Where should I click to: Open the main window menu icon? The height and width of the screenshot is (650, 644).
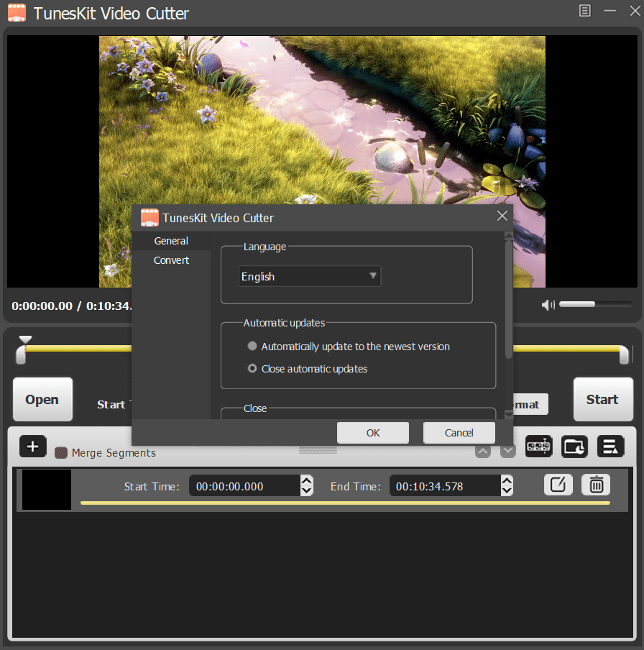point(584,11)
